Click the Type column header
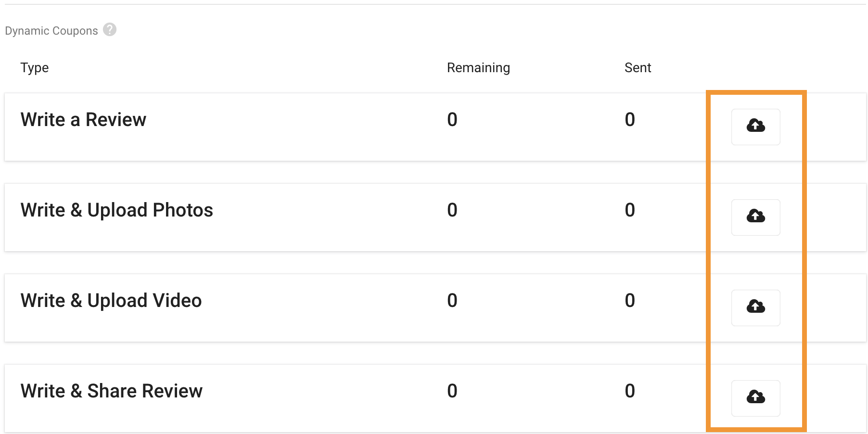868x434 pixels. coord(35,68)
